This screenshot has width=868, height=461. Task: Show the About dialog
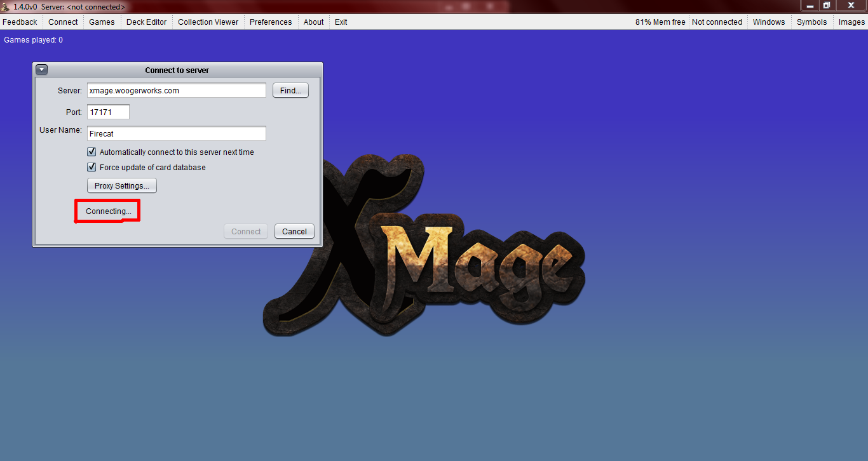tap(313, 22)
